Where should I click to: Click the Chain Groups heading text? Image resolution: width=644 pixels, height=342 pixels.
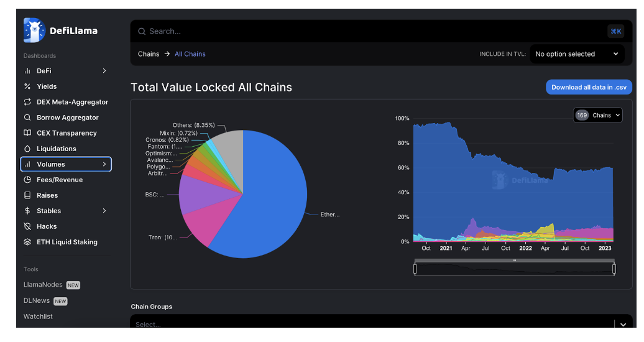(x=152, y=307)
